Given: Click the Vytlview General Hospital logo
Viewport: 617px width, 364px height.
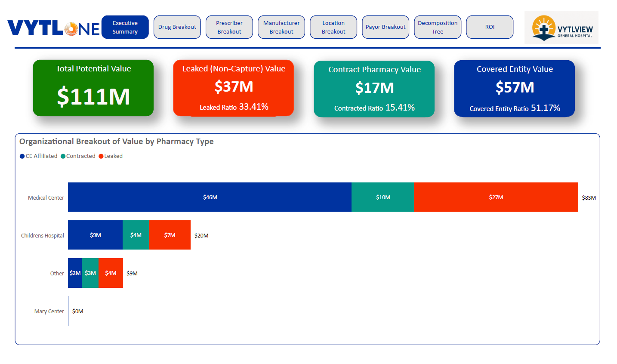Looking at the screenshot, I should pyautogui.click(x=561, y=28).
